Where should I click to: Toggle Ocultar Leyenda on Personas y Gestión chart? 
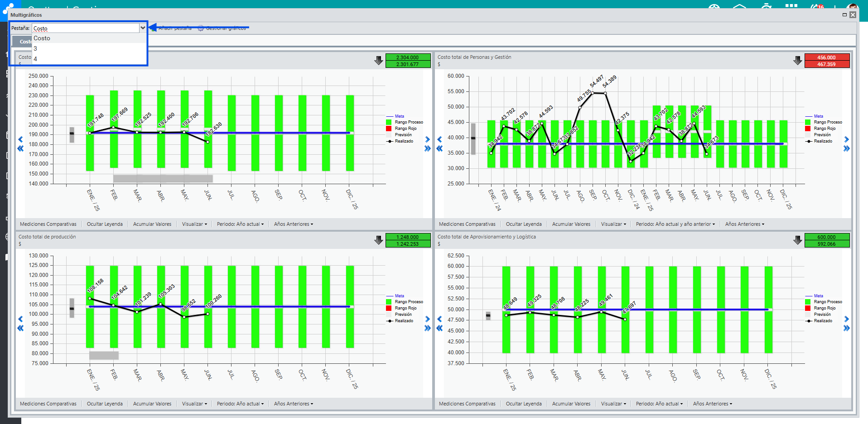click(524, 224)
